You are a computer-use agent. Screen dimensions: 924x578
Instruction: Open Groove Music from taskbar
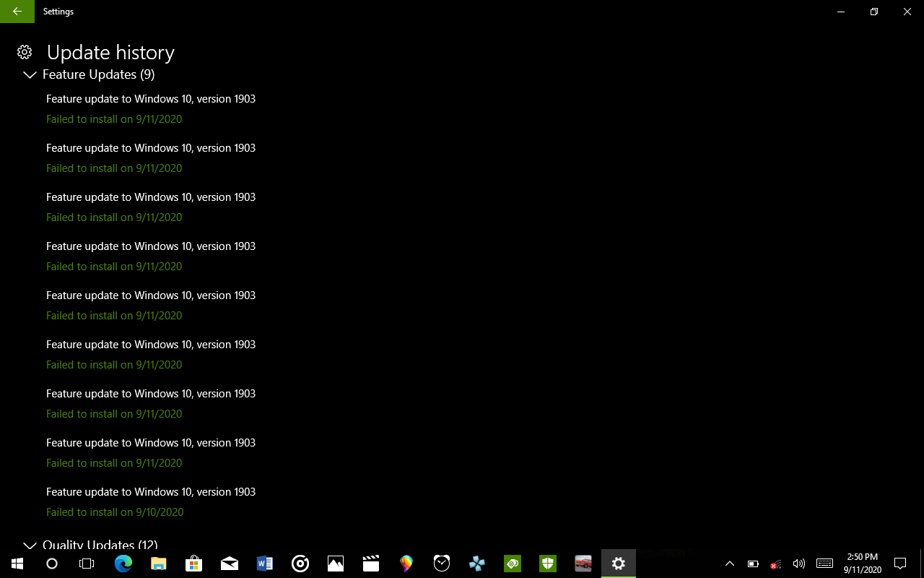point(300,564)
